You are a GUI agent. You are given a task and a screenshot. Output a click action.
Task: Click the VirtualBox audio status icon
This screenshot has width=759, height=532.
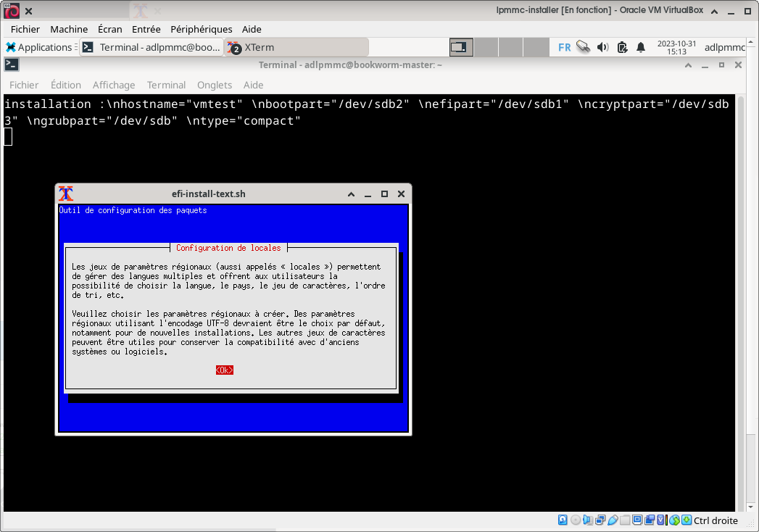[587, 520]
